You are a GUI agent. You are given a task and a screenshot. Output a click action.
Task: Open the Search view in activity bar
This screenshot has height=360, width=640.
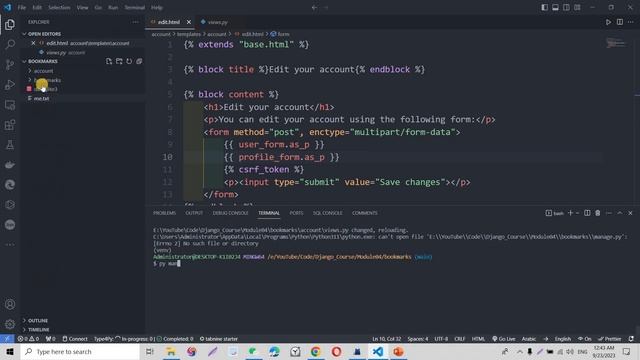(x=10, y=44)
